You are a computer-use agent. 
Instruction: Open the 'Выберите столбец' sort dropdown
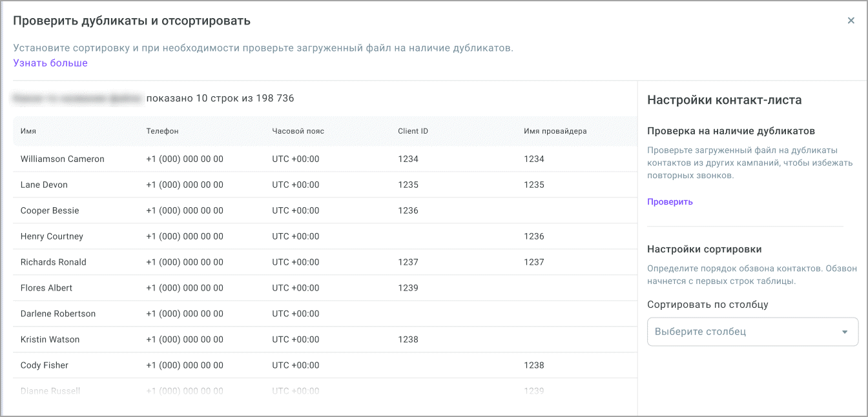pos(743,332)
